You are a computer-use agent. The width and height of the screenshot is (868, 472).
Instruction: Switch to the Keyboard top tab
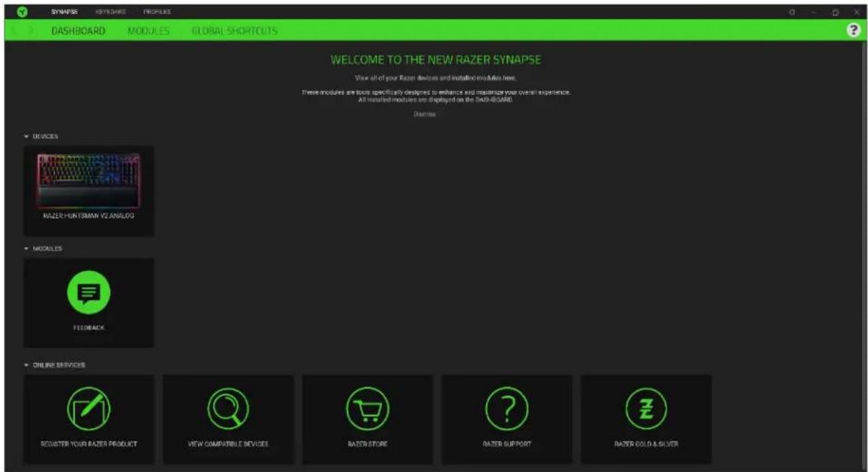click(x=110, y=12)
